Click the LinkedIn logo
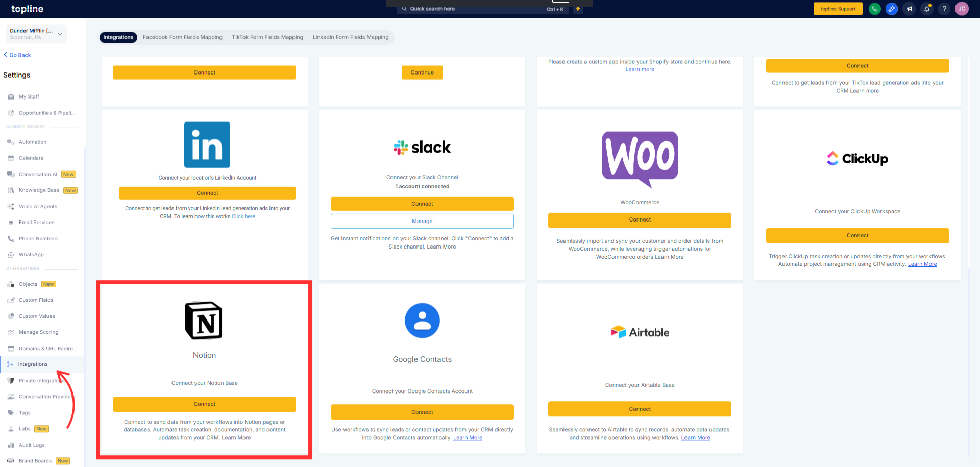The height and width of the screenshot is (467, 980). [207, 145]
